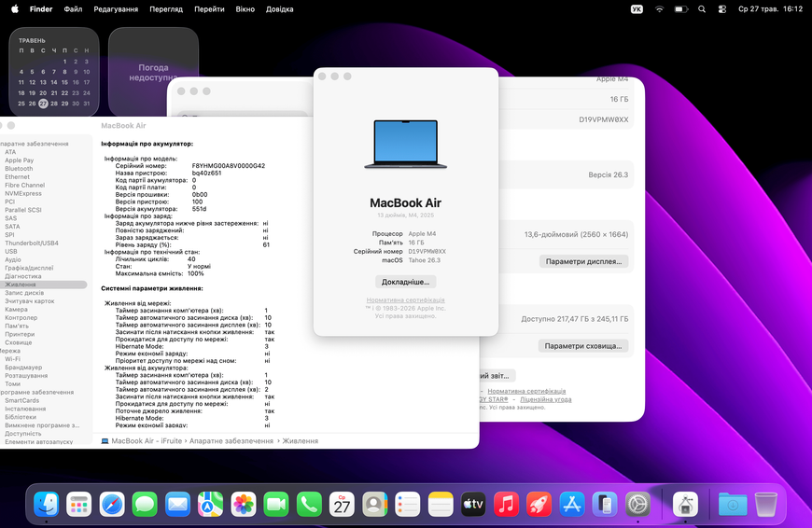Open the Mail app in Dock

click(177, 504)
